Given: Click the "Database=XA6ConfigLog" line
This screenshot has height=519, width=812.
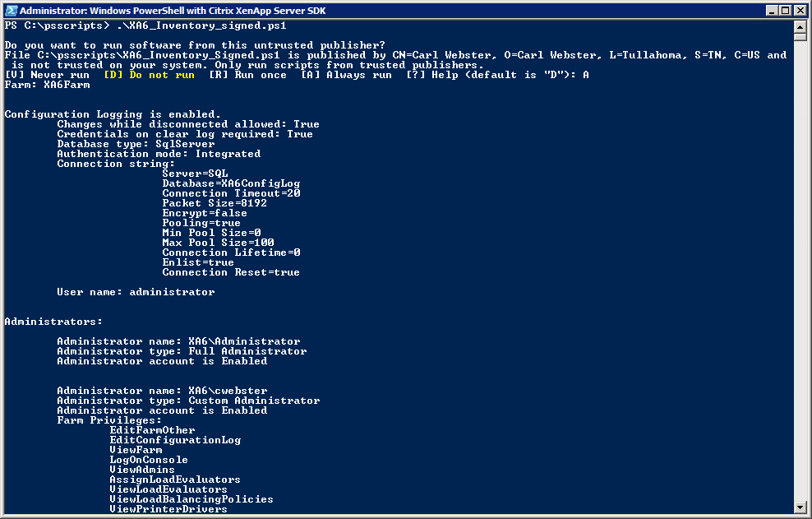Looking at the screenshot, I should [x=231, y=183].
